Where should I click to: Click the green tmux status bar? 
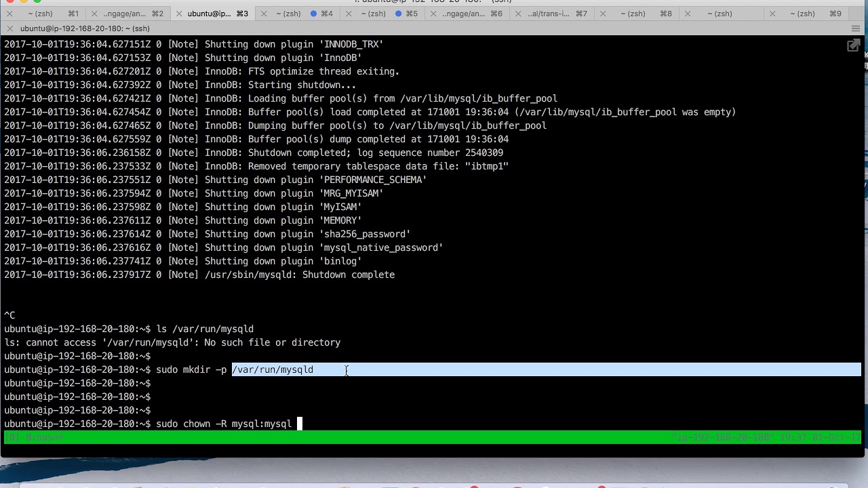pos(433,437)
